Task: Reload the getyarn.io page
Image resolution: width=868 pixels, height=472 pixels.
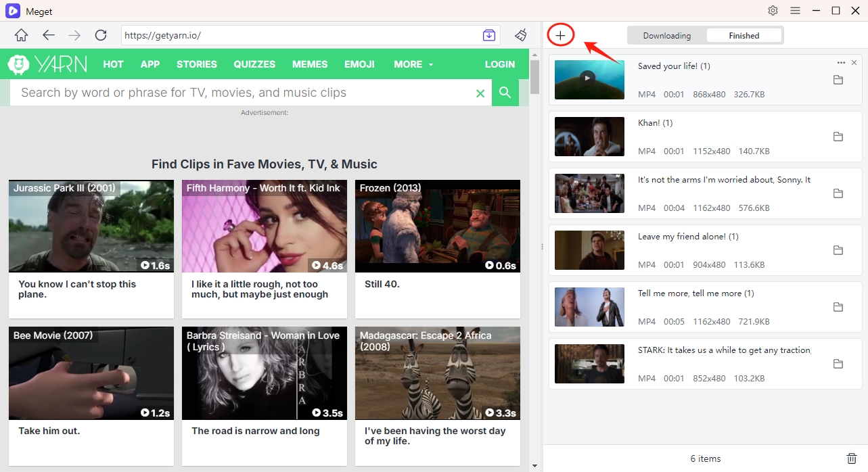Action: point(101,35)
